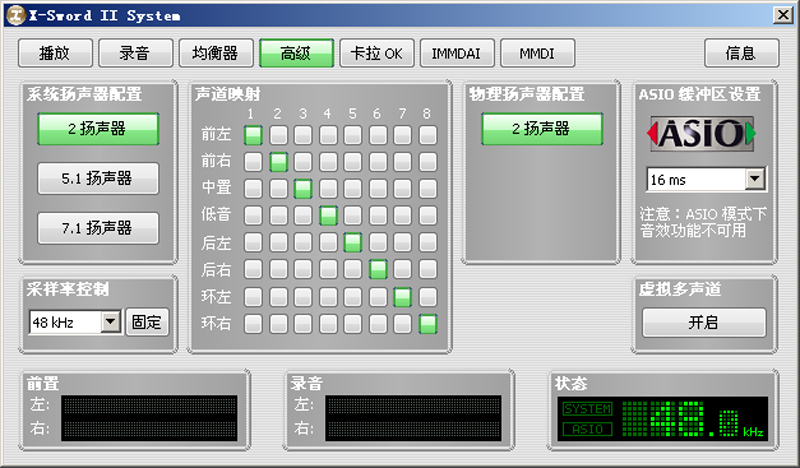The image size is (800, 468).
Task: Select the 5.1 扬声器 system configuration
Action: [x=98, y=179]
